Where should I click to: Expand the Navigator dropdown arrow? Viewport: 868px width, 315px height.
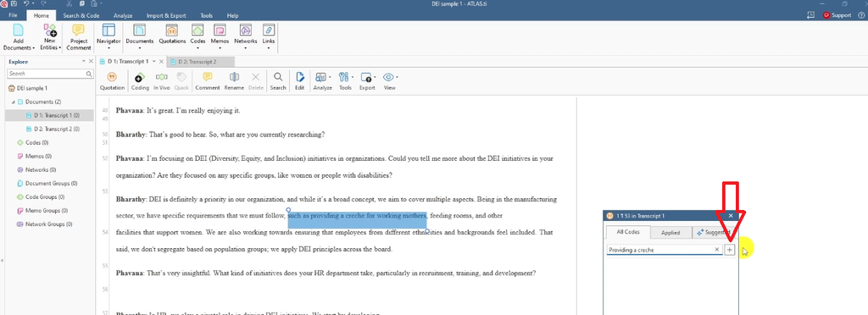point(108,48)
